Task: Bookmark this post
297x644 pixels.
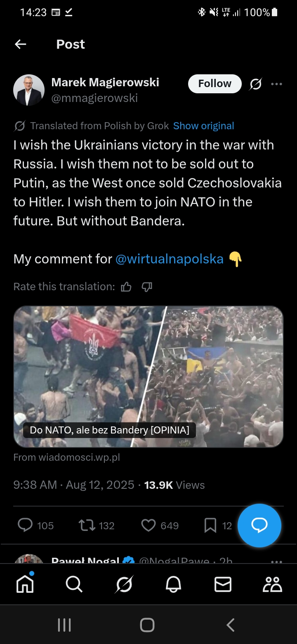Action: pyautogui.click(x=210, y=525)
